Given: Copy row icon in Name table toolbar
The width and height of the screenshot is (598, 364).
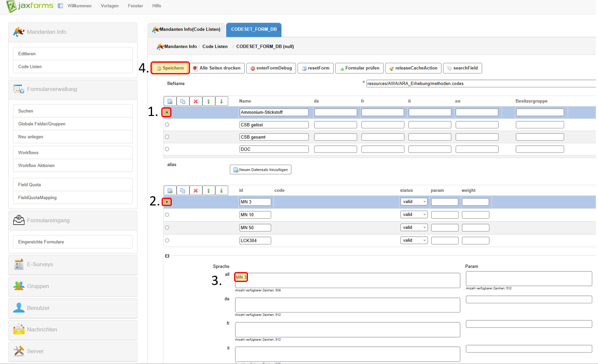Looking at the screenshot, I should pos(183,101).
